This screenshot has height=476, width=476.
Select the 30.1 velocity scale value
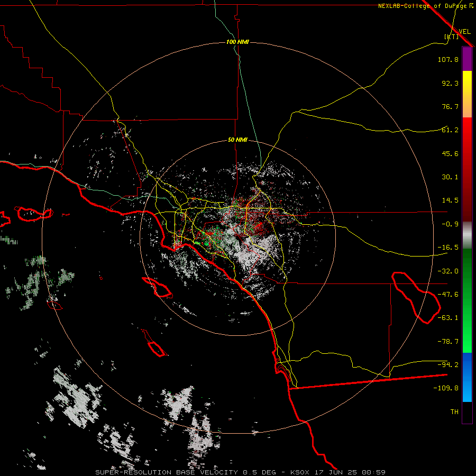[x=450, y=177]
